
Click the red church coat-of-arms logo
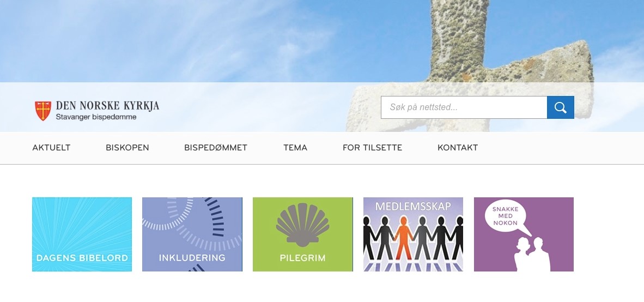(42, 111)
